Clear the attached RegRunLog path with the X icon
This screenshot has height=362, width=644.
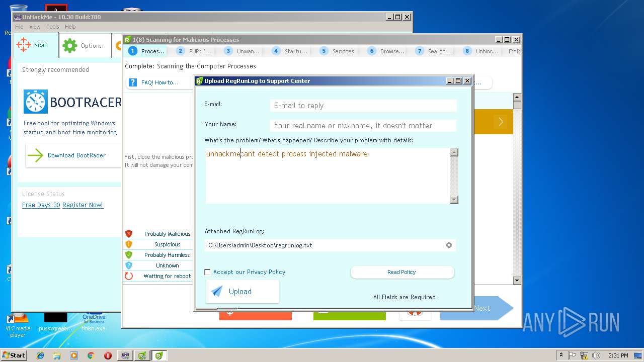click(449, 245)
